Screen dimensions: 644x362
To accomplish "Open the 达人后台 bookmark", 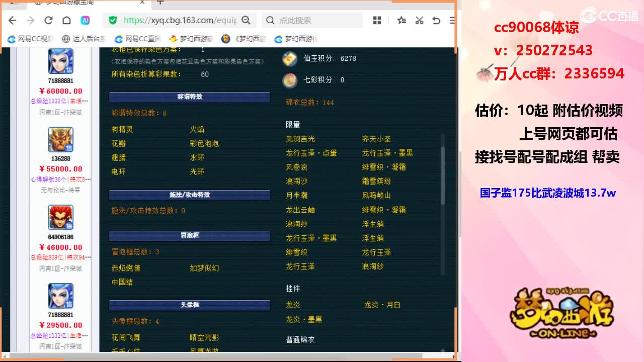I will 84,39.
